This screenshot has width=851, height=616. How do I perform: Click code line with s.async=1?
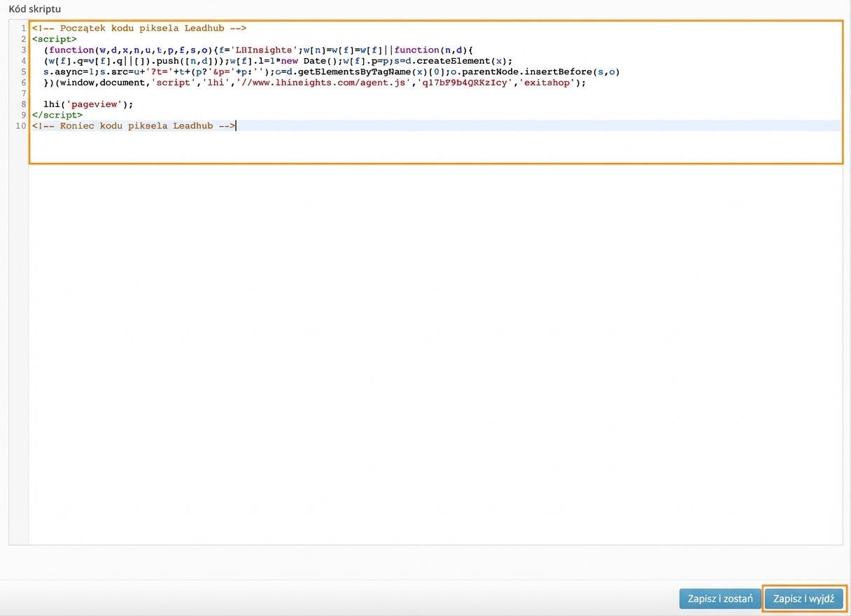(332, 71)
